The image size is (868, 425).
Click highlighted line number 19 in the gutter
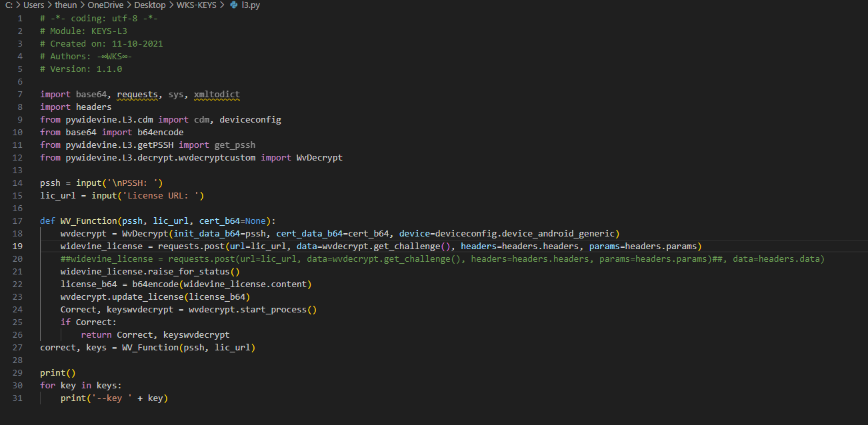(17, 246)
